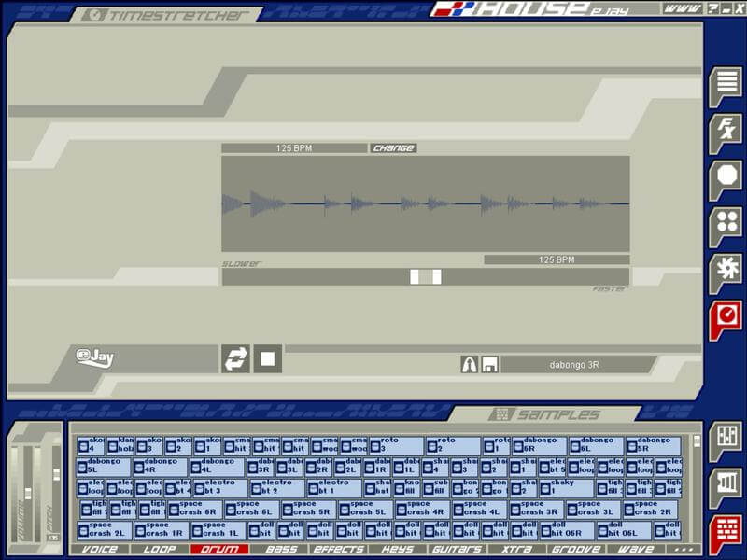Click the metronome icon beside save
The image size is (747, 560).
471,365
